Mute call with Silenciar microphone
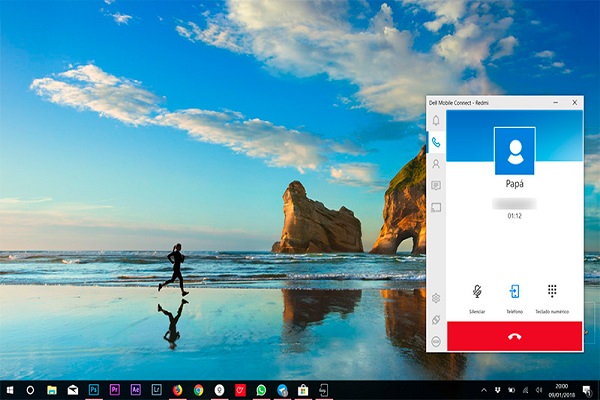This screenshot has width=600, height=400. [x=477, y=292]
